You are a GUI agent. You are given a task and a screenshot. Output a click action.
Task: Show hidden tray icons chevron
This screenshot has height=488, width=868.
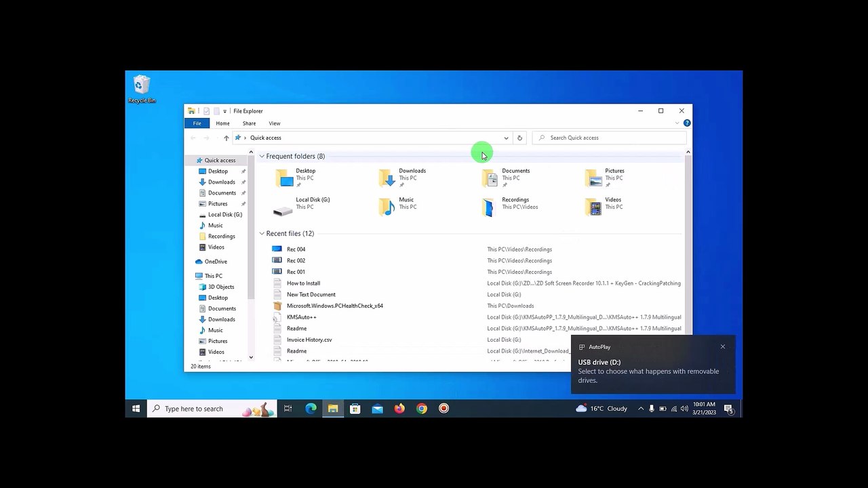point(640,409)
